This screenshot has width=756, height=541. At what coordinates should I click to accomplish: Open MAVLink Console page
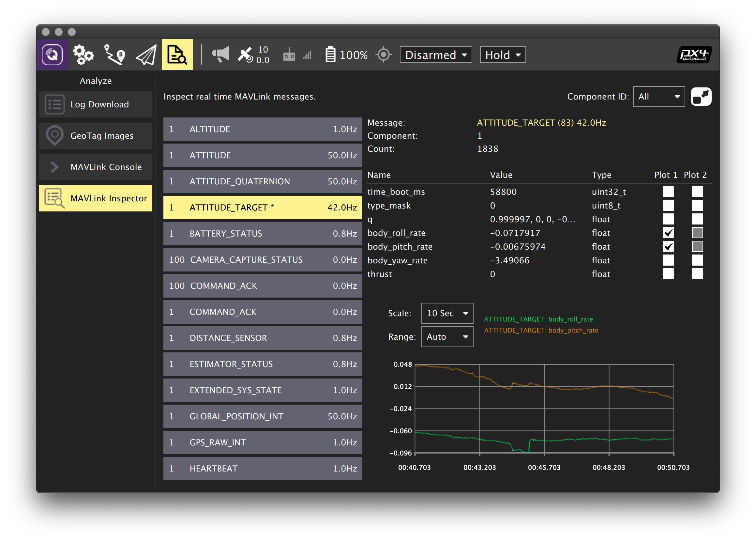(96, 167)
